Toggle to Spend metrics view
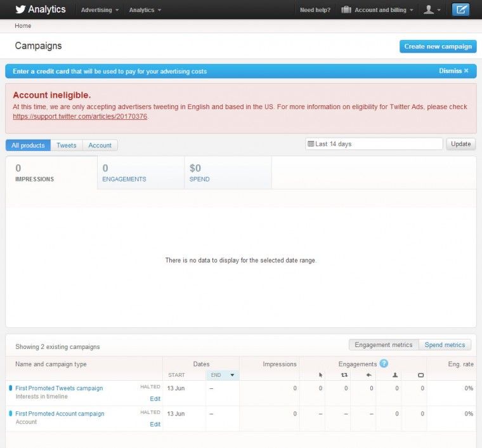Screen dimensions: 482x448 pos(445,345)
